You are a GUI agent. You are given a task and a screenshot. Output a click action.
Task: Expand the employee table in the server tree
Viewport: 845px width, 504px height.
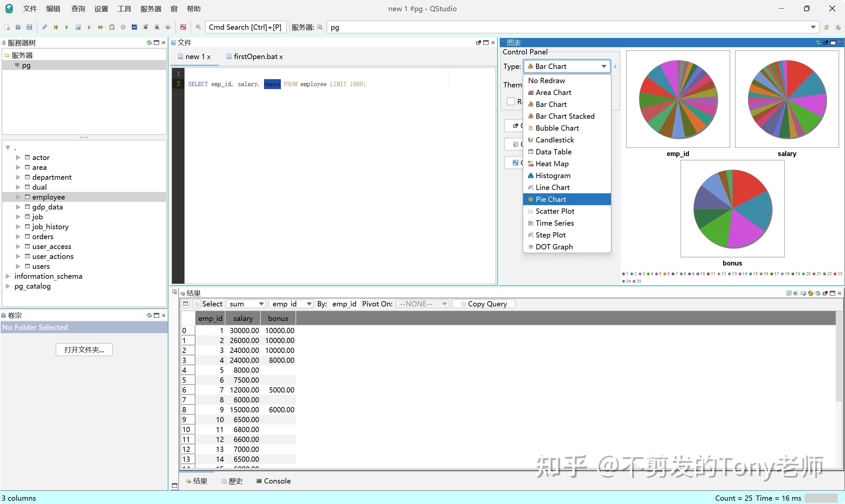pyautogui.click(x=18, y=197)
